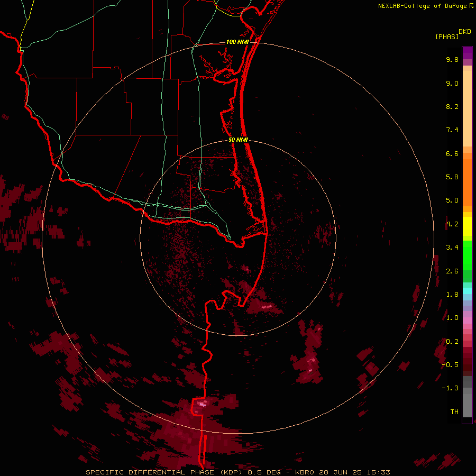The width and height of the screenshot is (476, 476).
Task: Select the 50 NMI range ring label
Action: tap(238, 140)
